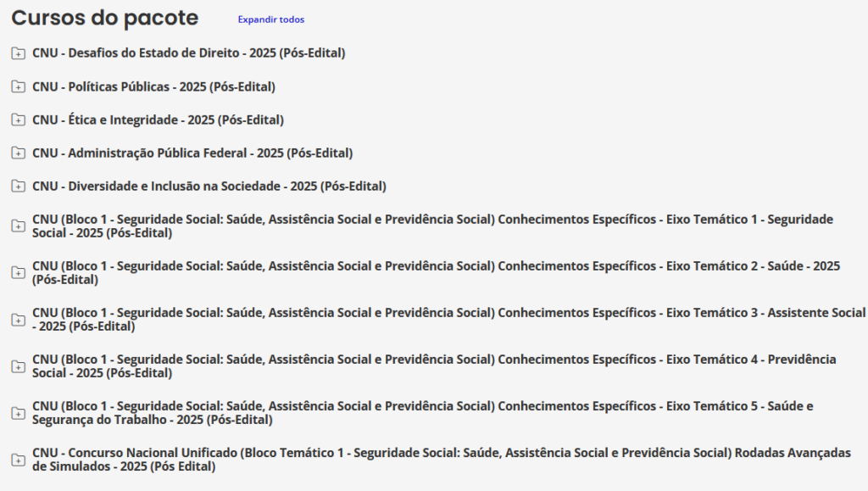Expand folder icon for Eixo Temático 2 Saúde

click(x=18, y=272)
